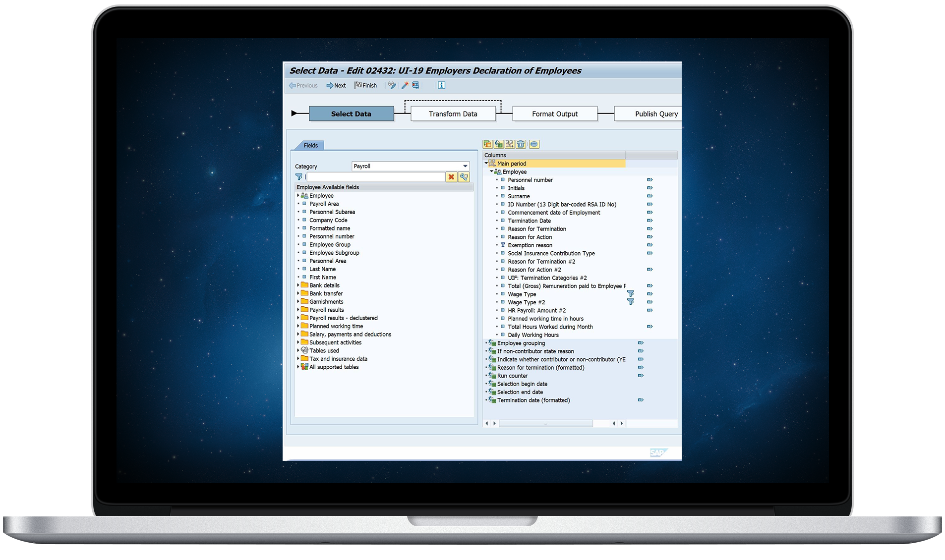Image resolution: width=945 pixels, height=560 pixels.
Task: Go to the Format Output step
Action: [x=554, y=113]
